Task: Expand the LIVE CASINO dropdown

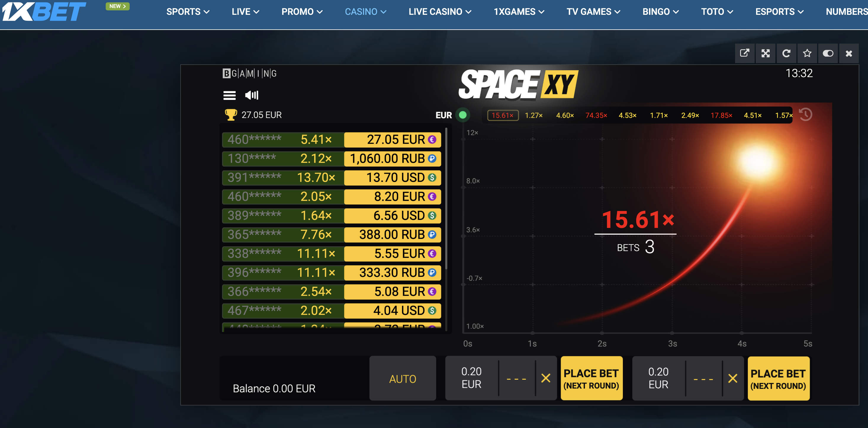Action: 440,12
